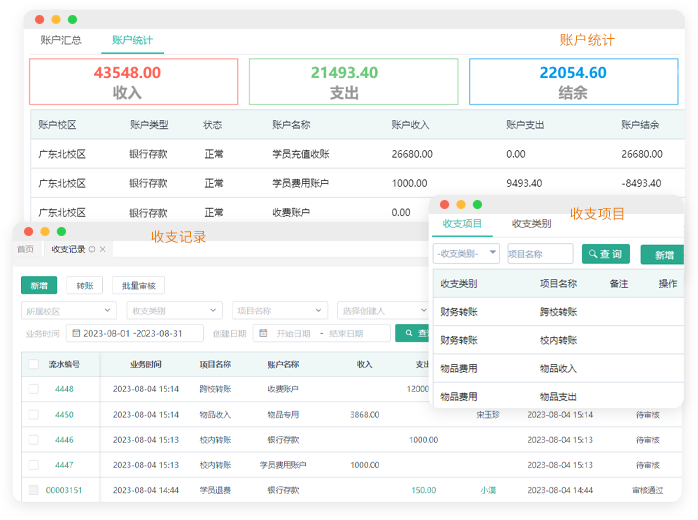The width and height of the screenshot is (698, 520).
Task: Click yellow minimize dot of 收支记录 window
Action: point(45,232)
